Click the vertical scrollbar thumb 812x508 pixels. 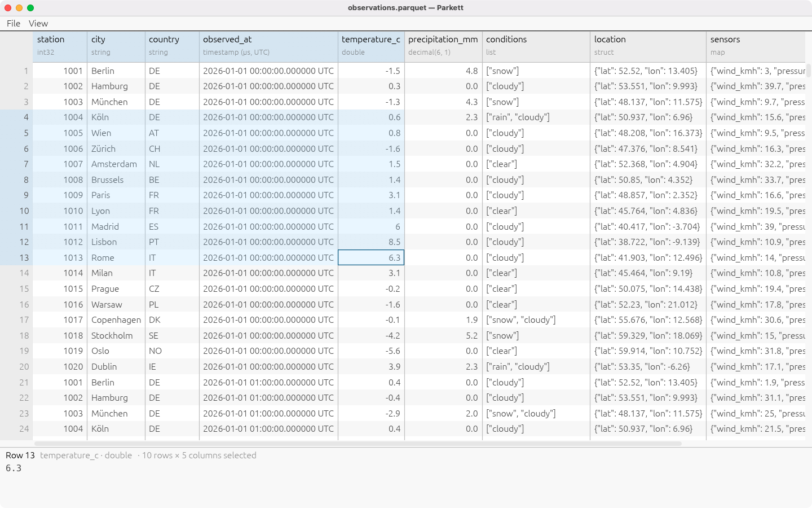pyautogui.click(x=809, y=71)
